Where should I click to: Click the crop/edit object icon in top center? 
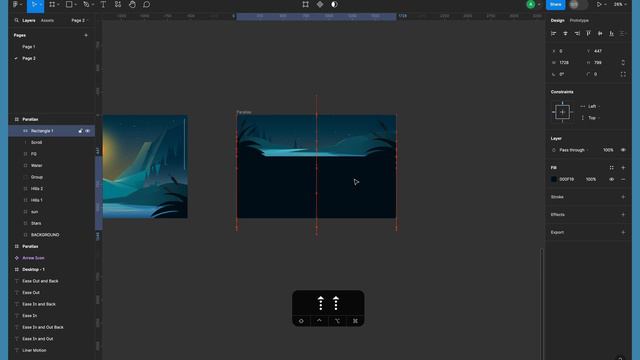pos(305,4)
